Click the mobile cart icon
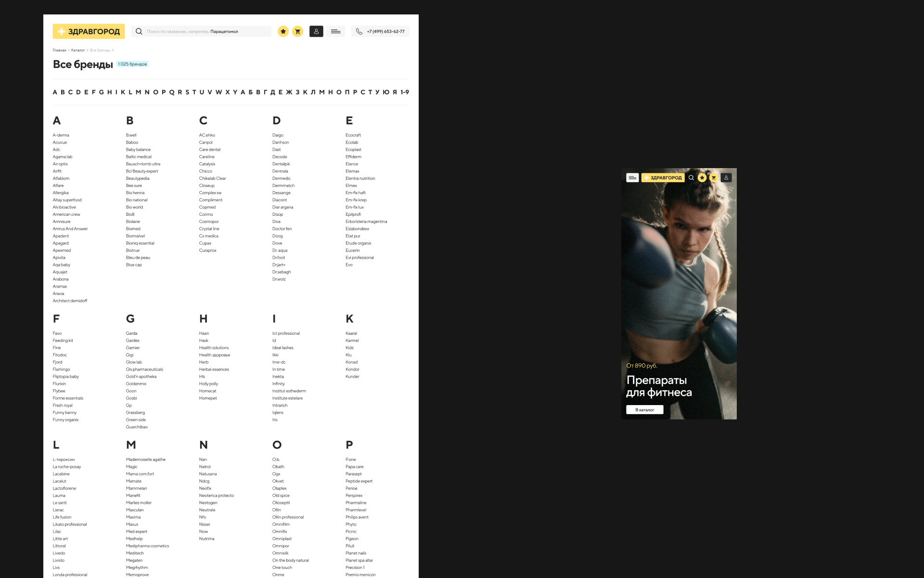The height and width of the screenshot is (578, 924). pos(714,178)
